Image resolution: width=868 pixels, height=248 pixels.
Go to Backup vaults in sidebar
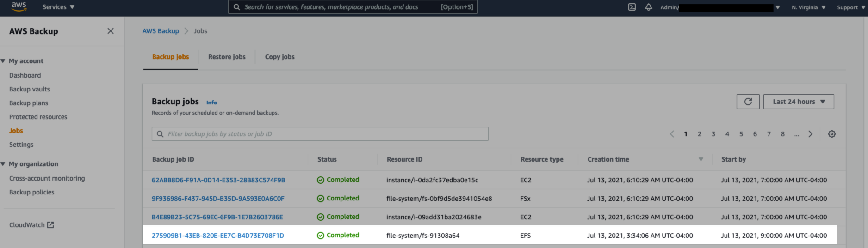tap(30, 89)
